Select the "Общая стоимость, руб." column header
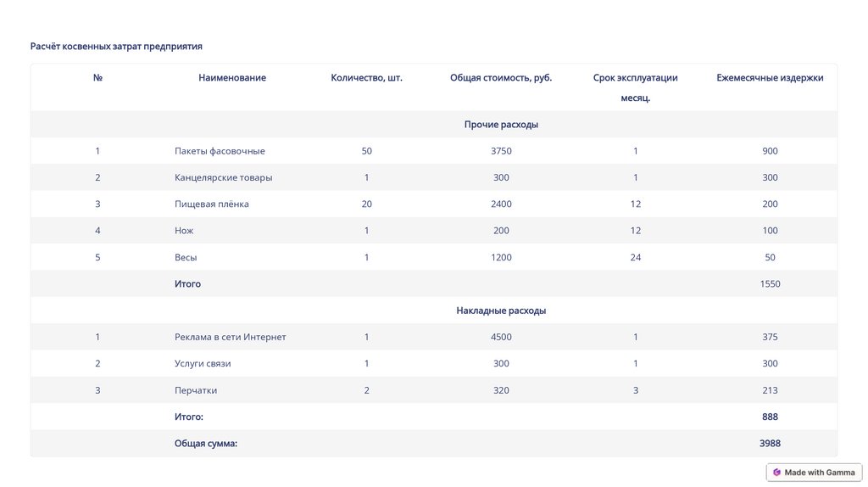 [501, 78]
